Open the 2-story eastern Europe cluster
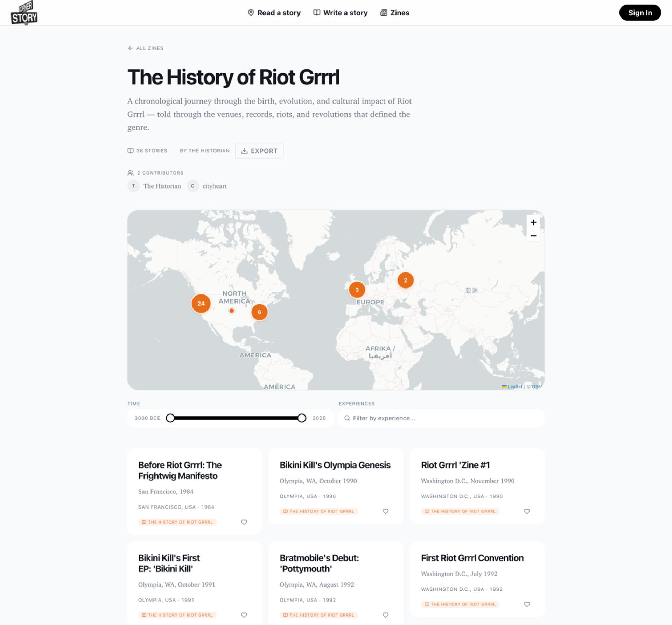Image resolution: width=672 pixels, height=625 pixels. tap(406, 280)
